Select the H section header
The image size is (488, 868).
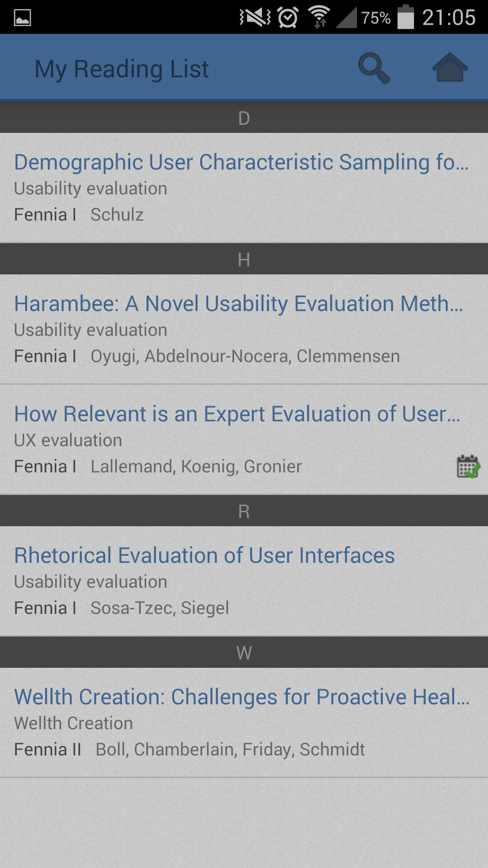pyautogui.click(x=244, y=260)
